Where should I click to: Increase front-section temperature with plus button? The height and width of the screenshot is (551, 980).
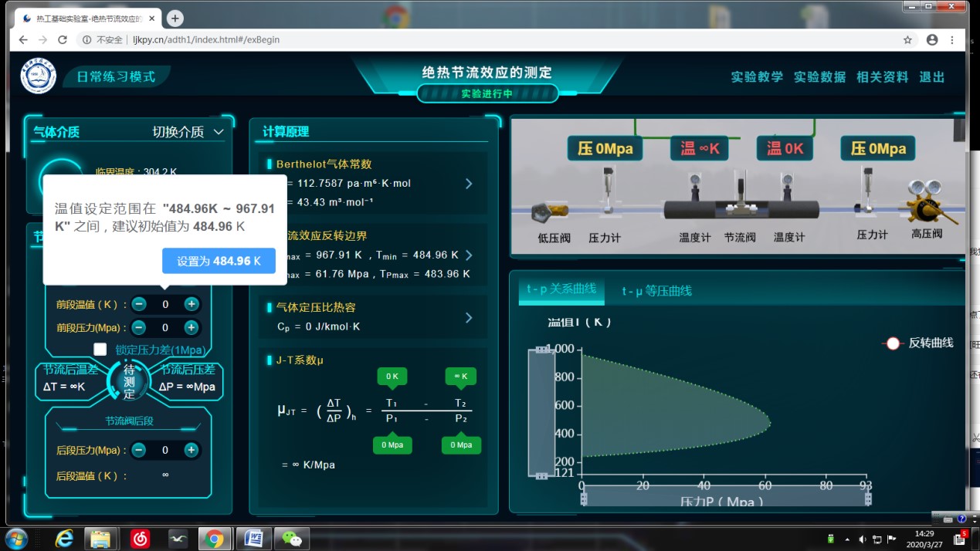(x=192, y=305)
